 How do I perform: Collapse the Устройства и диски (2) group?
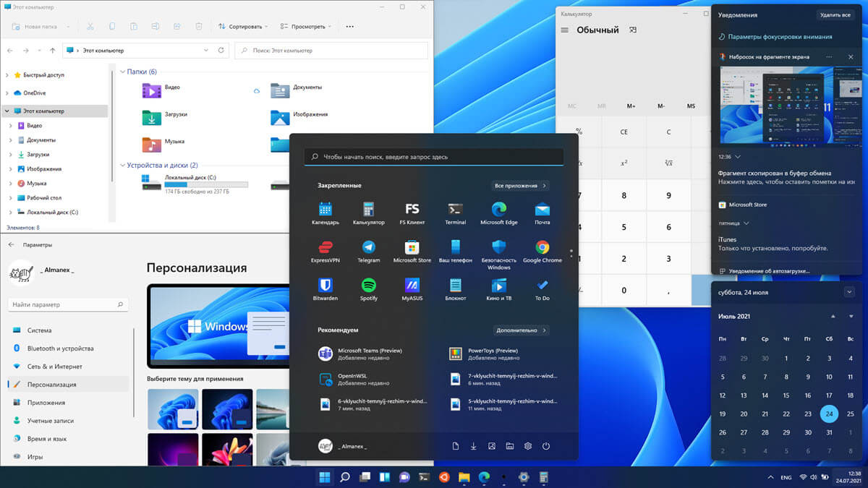(x=122, y=166)
